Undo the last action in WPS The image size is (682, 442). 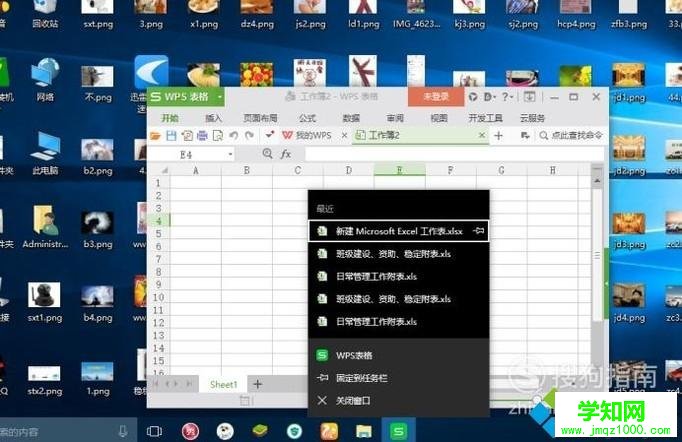(x=234, y=136)
